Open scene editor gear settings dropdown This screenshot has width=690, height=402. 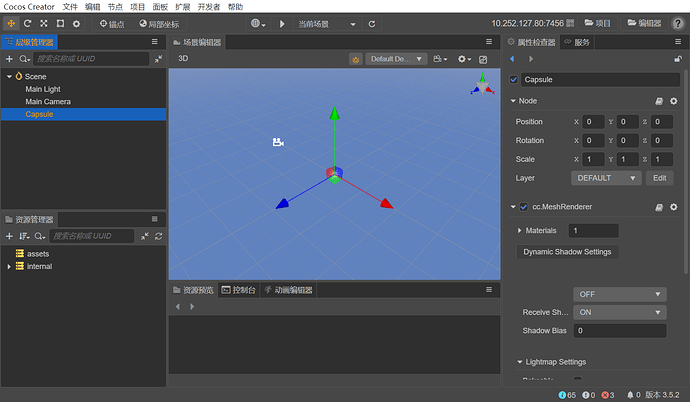coord(464,59)
